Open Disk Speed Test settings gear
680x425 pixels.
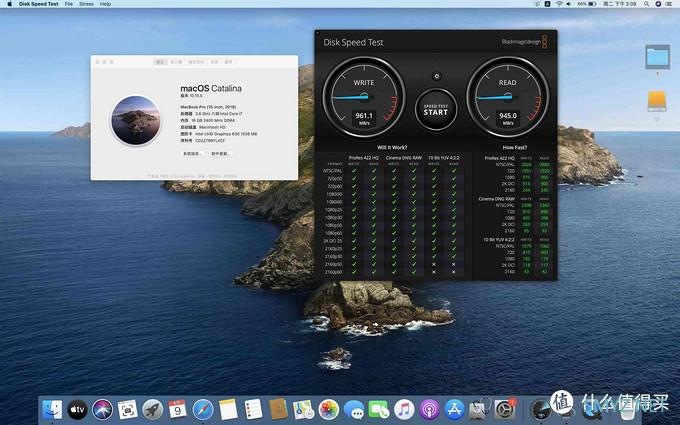click(437, 76)
